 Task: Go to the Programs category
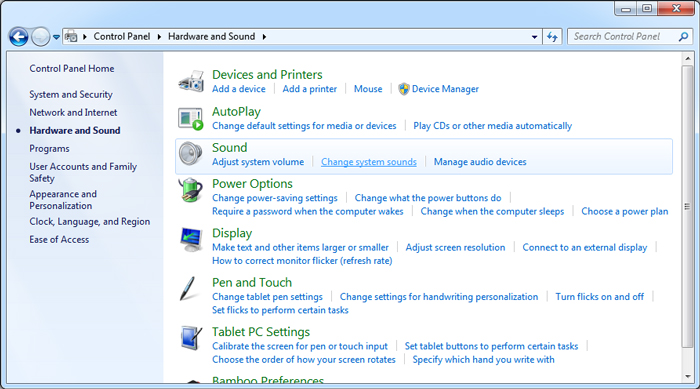point(50,149)
